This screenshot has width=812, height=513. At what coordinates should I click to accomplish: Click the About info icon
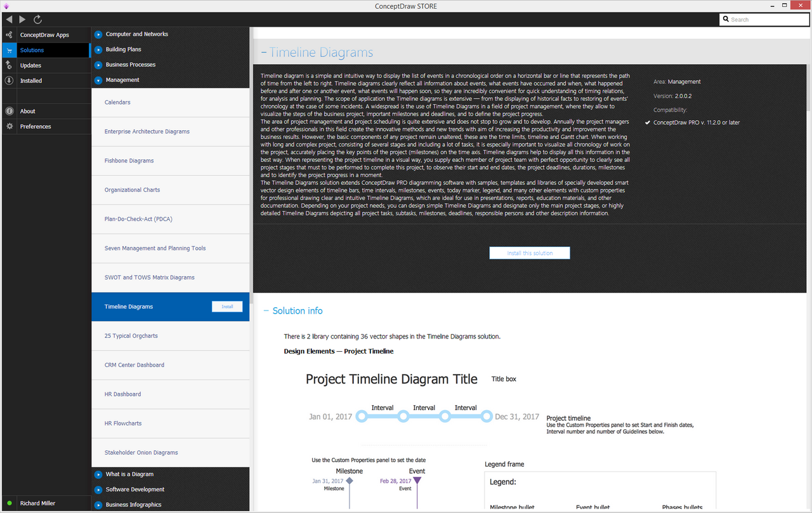[9, 111]
